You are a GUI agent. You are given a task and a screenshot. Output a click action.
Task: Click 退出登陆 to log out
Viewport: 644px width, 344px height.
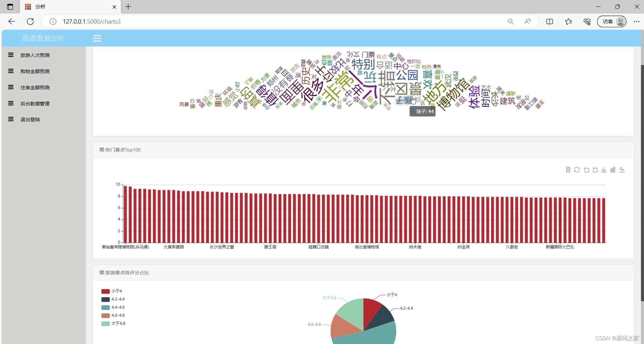(30, 119)
